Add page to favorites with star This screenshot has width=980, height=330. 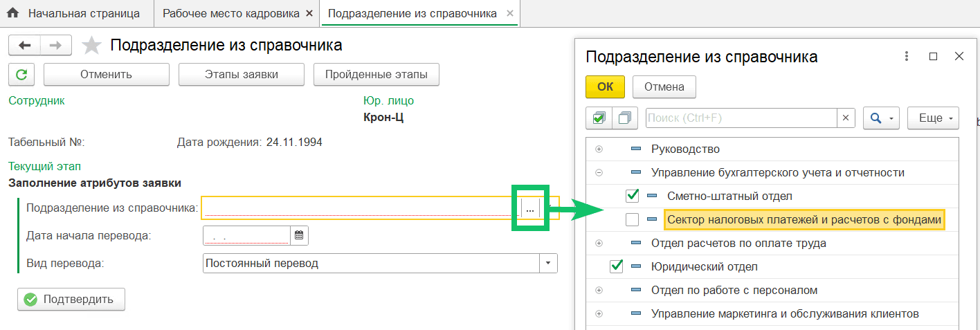click(91, 46)
